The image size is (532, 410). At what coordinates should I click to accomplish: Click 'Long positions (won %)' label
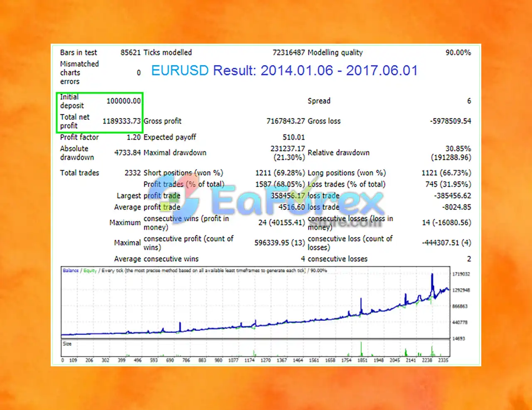pyautogui.click(x=347, y=173)
